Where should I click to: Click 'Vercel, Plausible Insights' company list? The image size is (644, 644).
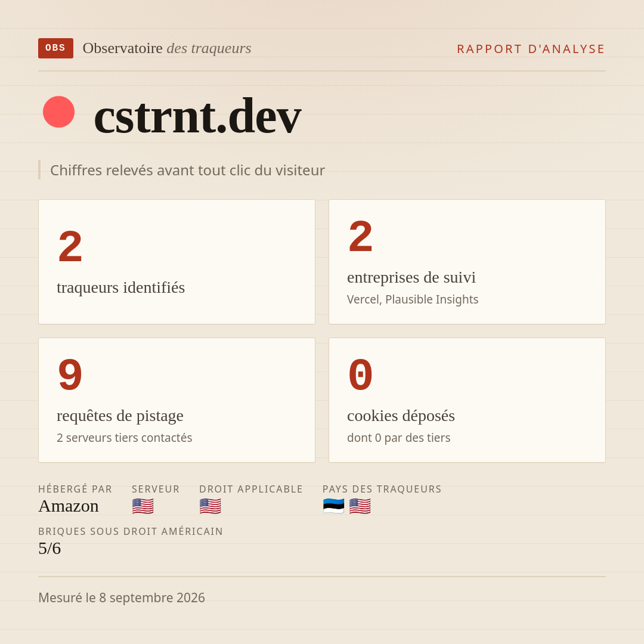click(x=413, y=299)
